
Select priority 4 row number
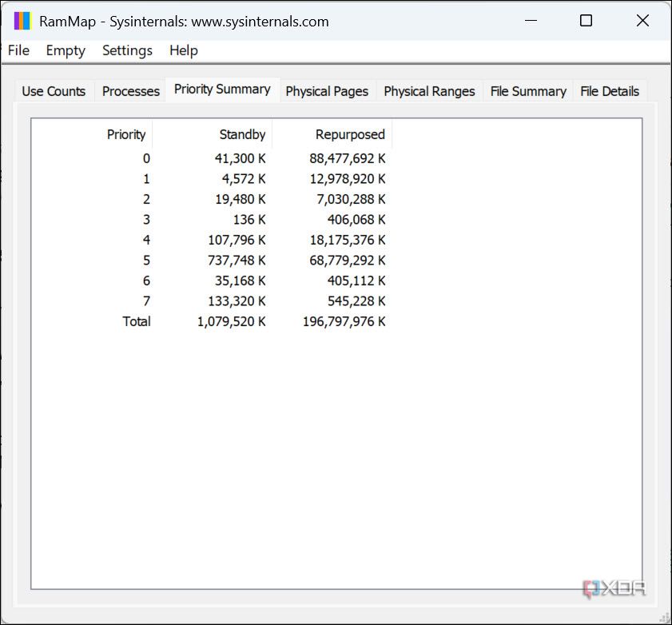coord(146,240)
